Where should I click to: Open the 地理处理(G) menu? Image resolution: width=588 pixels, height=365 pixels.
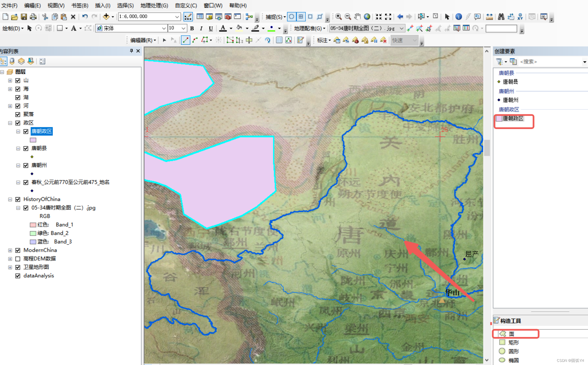click(x=154, y=5)
